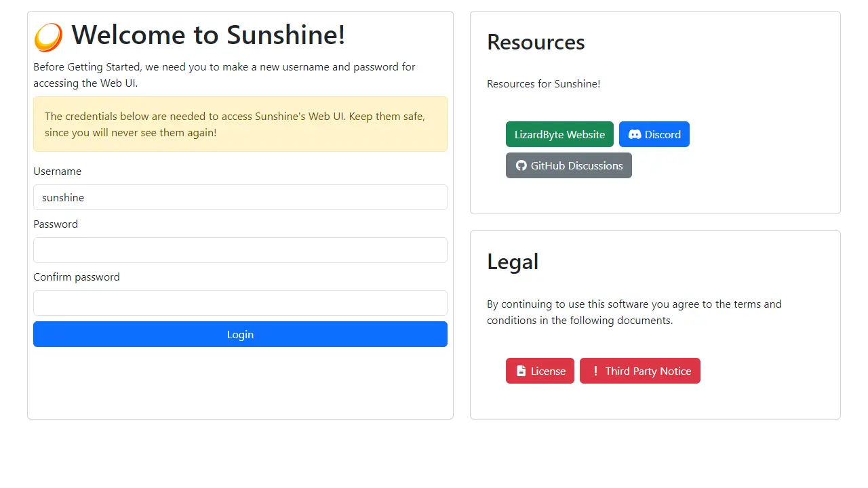Viewport: 868px width, 488px height.
Task: Click the Sunshine logo icon
Action: [48, 37]
